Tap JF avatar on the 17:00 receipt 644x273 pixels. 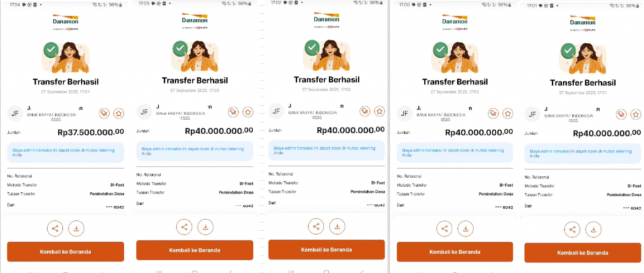point(404,113)
